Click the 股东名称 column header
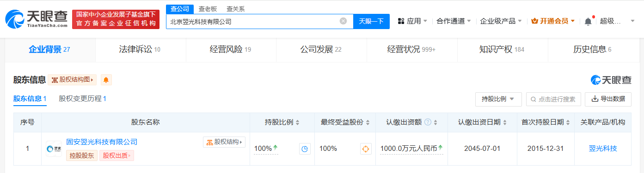Image resolution: width=644 pixels, height=173 pixels. click(x=146, y=122)
